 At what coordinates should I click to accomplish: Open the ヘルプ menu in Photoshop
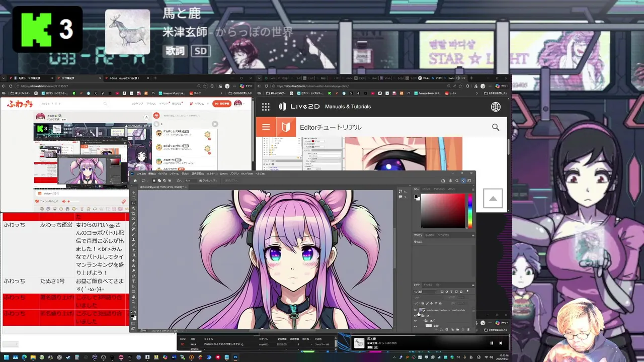coord(260,174)
